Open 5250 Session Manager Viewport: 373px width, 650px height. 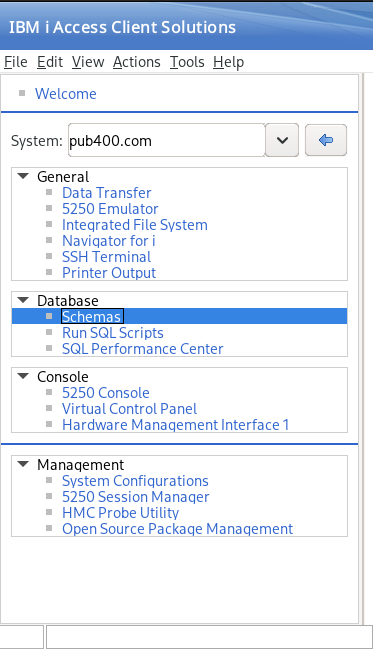[136, 497]
